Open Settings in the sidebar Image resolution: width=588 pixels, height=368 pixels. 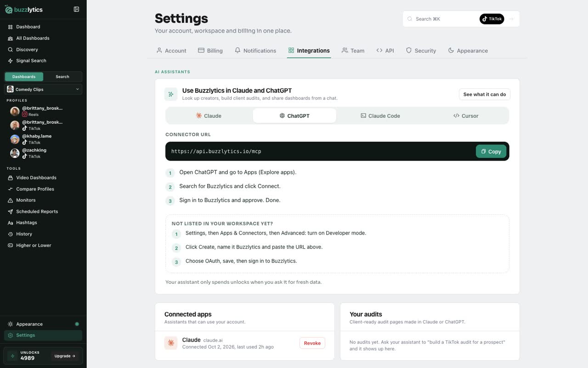tap(43, 335)
